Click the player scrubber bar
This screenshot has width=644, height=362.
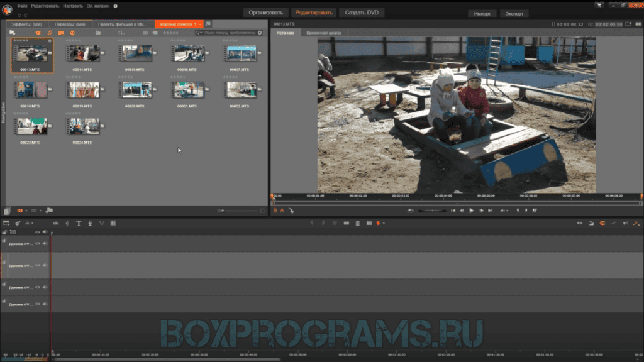coord(457,203)
